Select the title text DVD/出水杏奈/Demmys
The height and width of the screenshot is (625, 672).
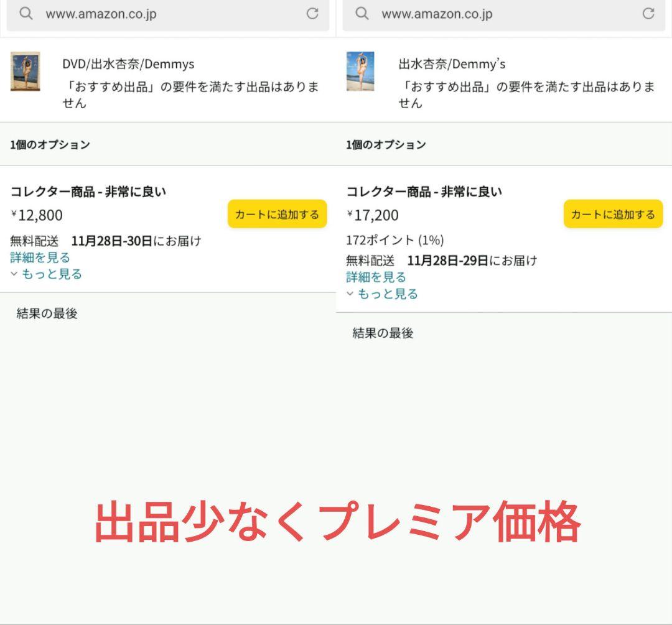pos(128,64)
